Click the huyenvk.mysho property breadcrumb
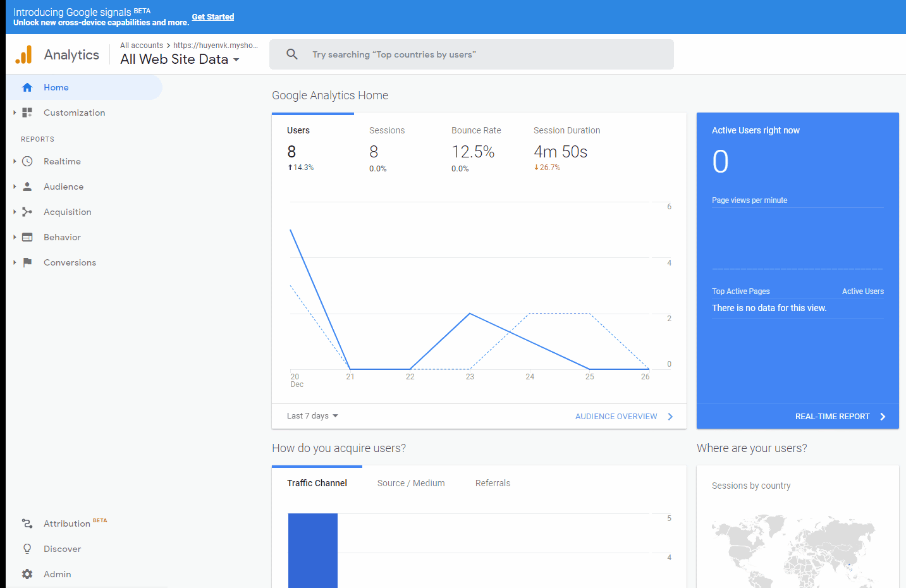Screen dimensions: 906x588 click(x=216, y=46)
